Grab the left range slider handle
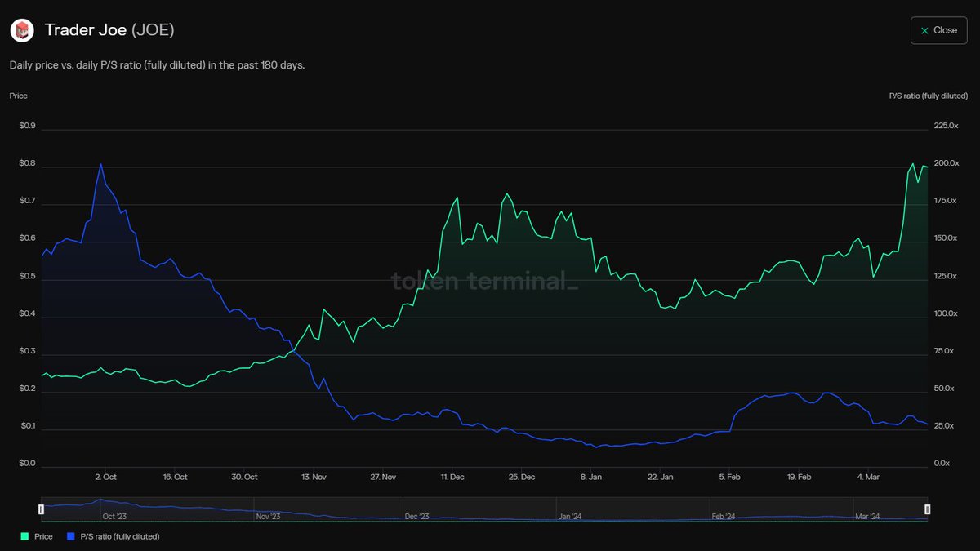This screenshot has width=980, height=551. [42, 509]
